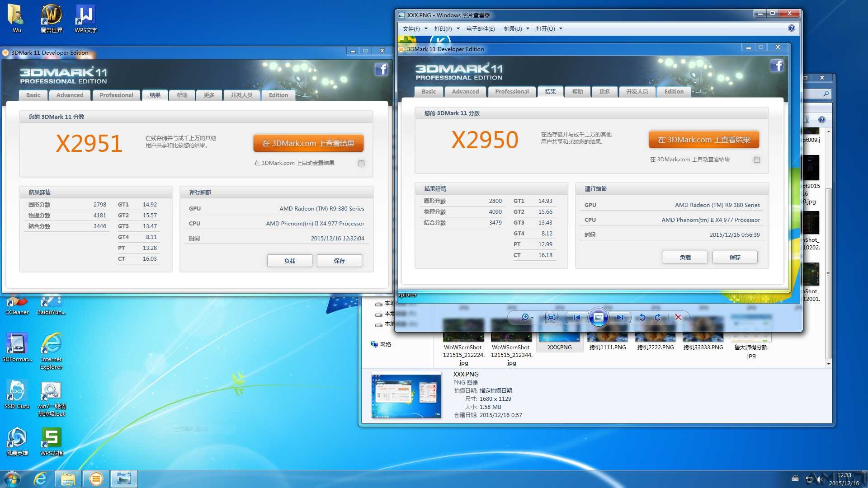This screenshot has height=488, width=868.
Task: Switch to the photo viewer taskbar button
Action: (x=124, y=479)
